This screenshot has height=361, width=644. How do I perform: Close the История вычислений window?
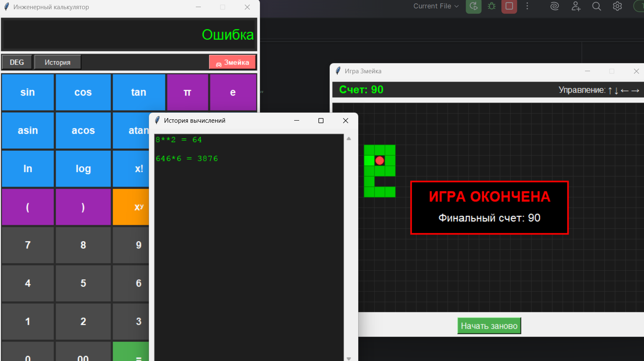pos(346,121)
